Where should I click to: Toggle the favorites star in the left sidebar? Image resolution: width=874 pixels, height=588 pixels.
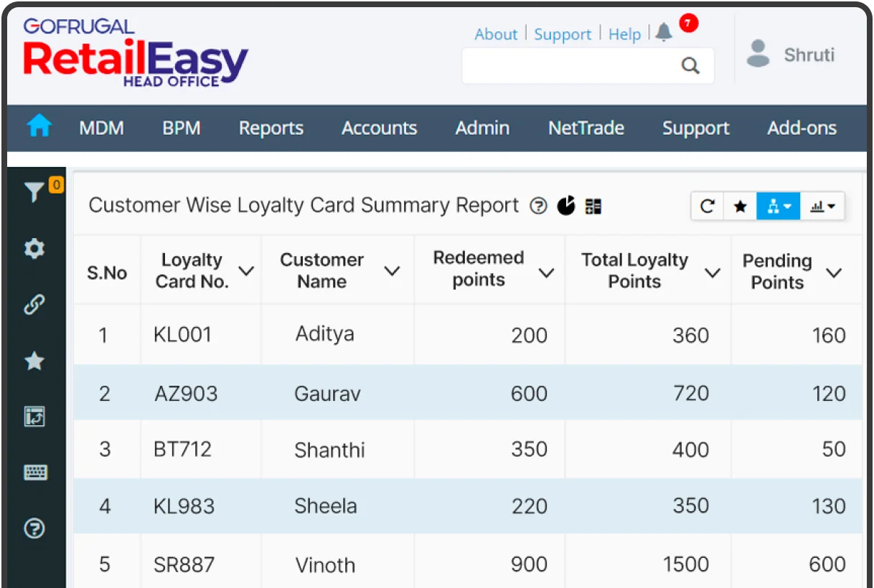pos(34,361)
